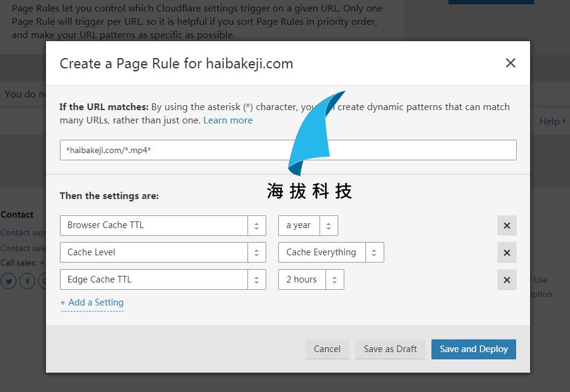
Task: Open the Edge Cache TTL setting dropdown
Action: [x=163, y=279]
